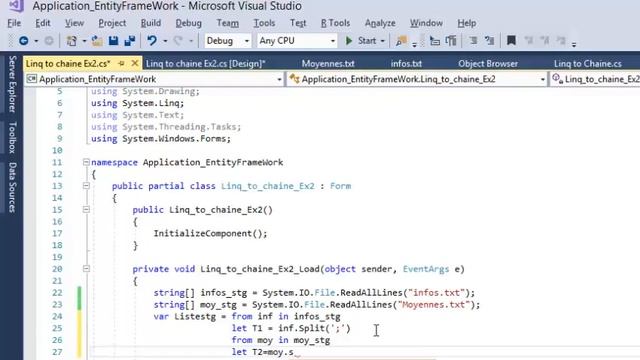640x360 pixels.
Task: Open the R Tools menu
Action: coord(335,23)
